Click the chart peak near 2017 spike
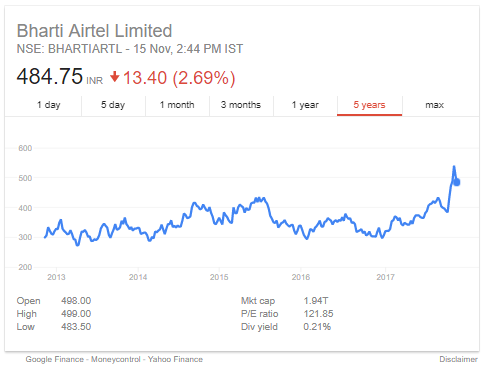Viewport: 488px width, 368px height. click(454, 167)
